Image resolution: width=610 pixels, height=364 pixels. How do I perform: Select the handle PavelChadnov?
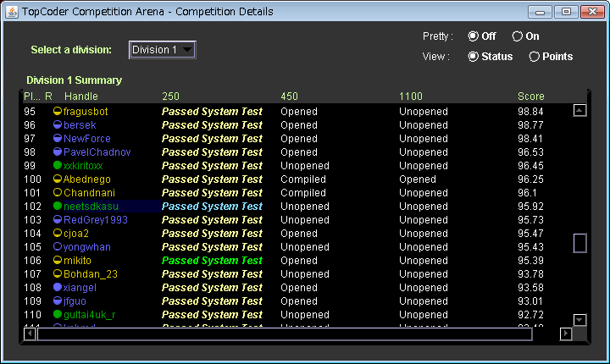(97, 152)
